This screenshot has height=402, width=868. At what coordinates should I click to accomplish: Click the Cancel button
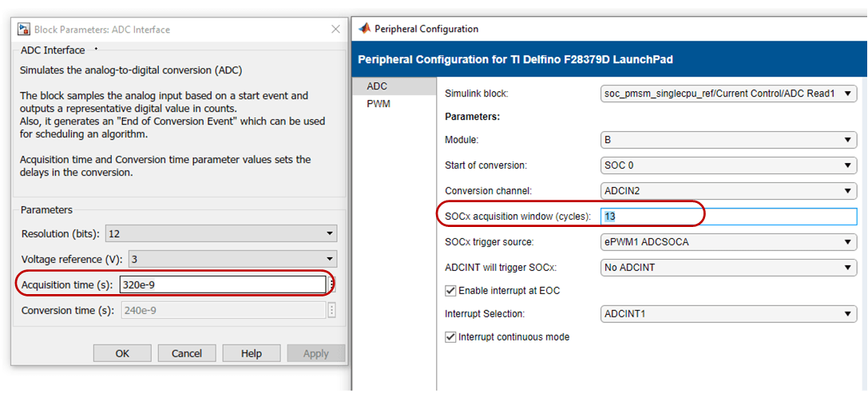187,353
